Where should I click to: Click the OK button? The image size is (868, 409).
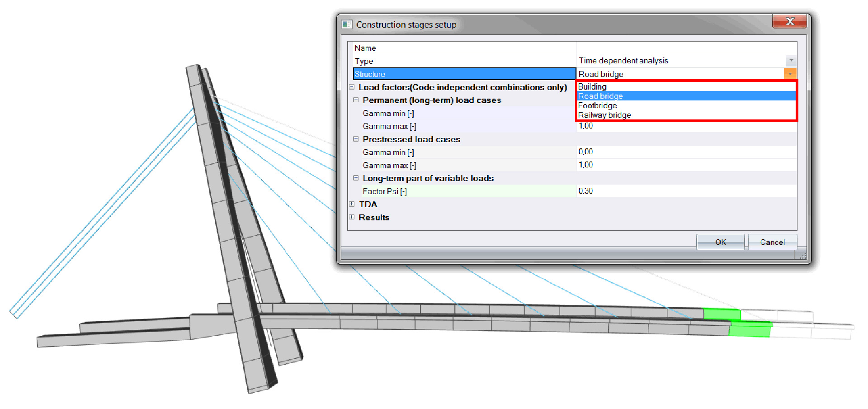(x=721, y=242)
